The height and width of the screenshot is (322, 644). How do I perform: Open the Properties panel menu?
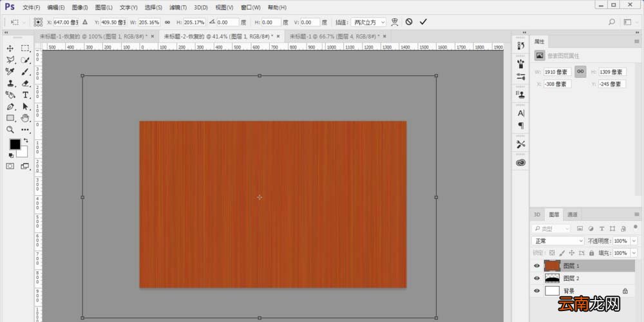(637, 41)
